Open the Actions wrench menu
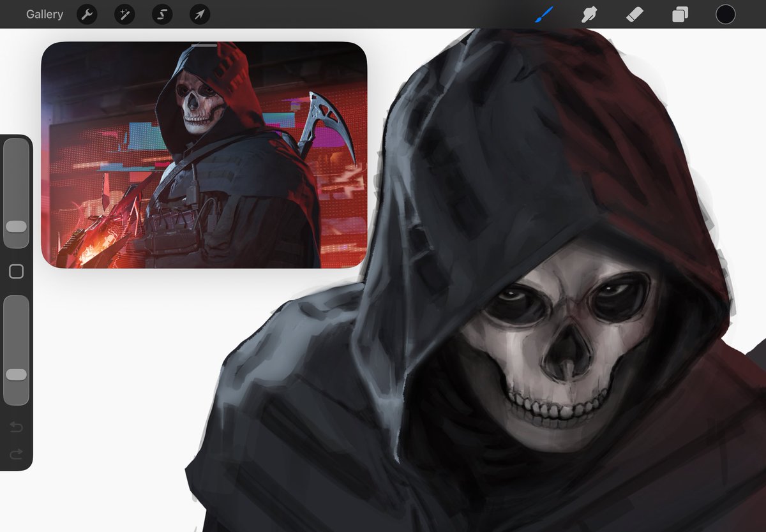 [x=87, y=14]
